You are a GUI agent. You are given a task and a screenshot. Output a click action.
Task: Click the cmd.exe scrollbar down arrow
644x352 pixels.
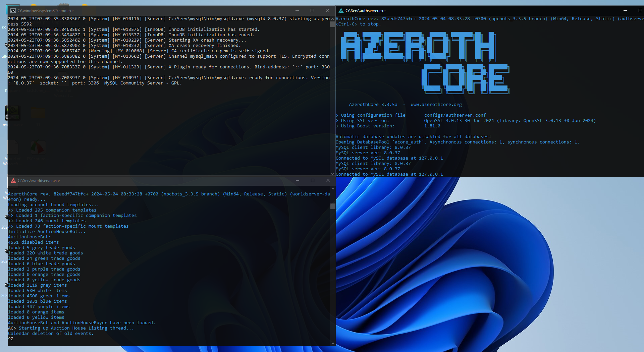click(x=333, y=174)
